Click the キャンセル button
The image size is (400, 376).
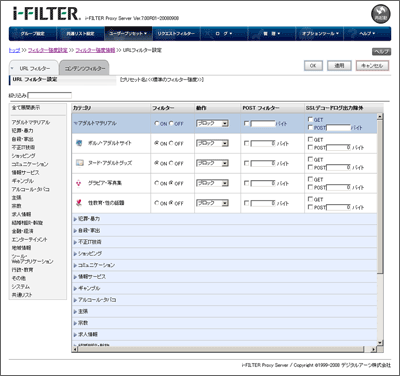[372, 66]
